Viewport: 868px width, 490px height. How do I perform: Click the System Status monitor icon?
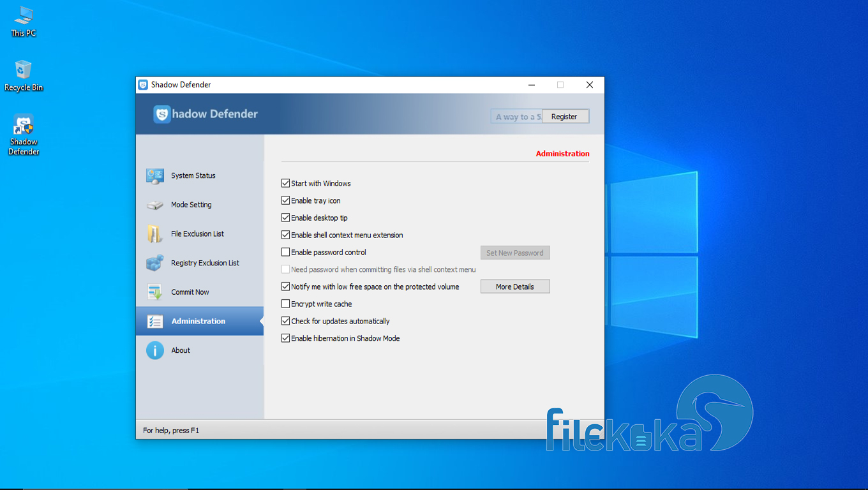coord(155,176)
